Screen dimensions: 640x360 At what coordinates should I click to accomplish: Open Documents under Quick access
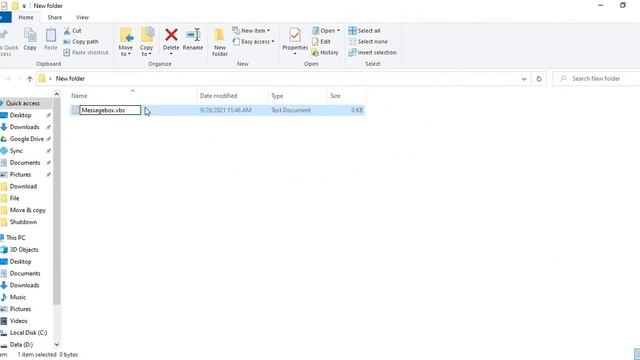(25, 162)
